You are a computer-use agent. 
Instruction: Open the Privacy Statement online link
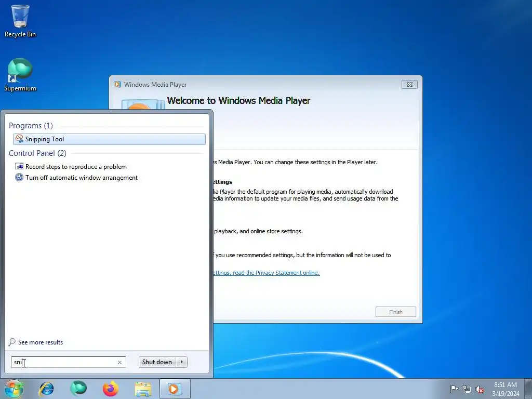266,273
